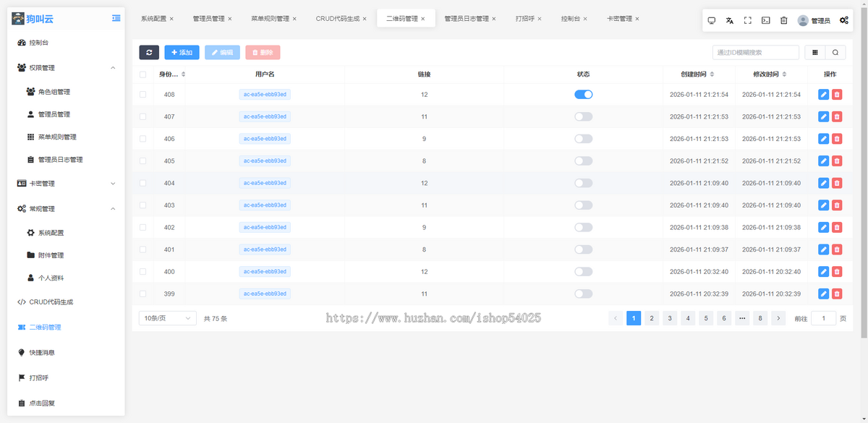Delete row 402 with red trash icon
Viewport: 868px width, 423px height.
click(x=837, y=227)
